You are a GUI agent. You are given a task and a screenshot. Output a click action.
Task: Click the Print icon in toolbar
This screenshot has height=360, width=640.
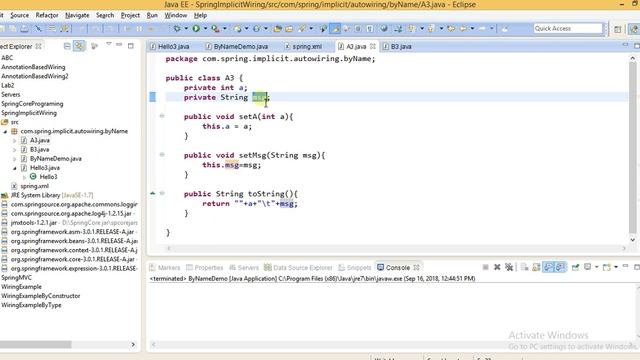(x=24, y=29)
